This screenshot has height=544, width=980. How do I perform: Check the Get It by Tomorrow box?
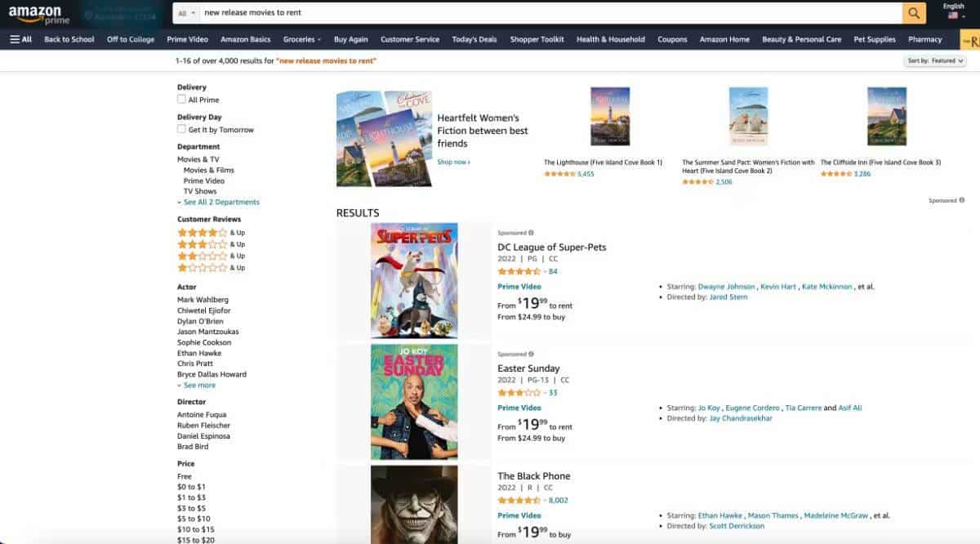(182, 129)
